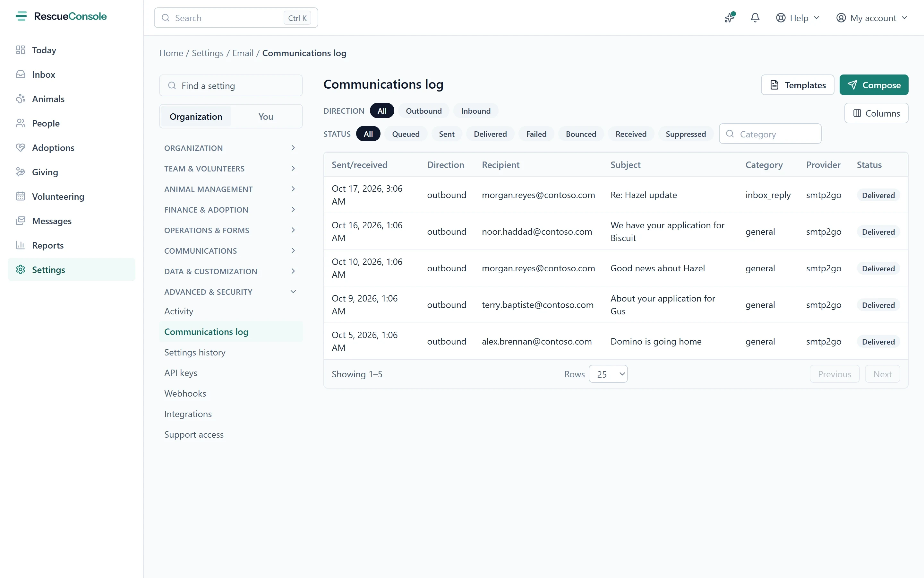Viewport: 924px width, 578px height.
Task: Collapse Advanced & Security group
Action: coord(231,292)
